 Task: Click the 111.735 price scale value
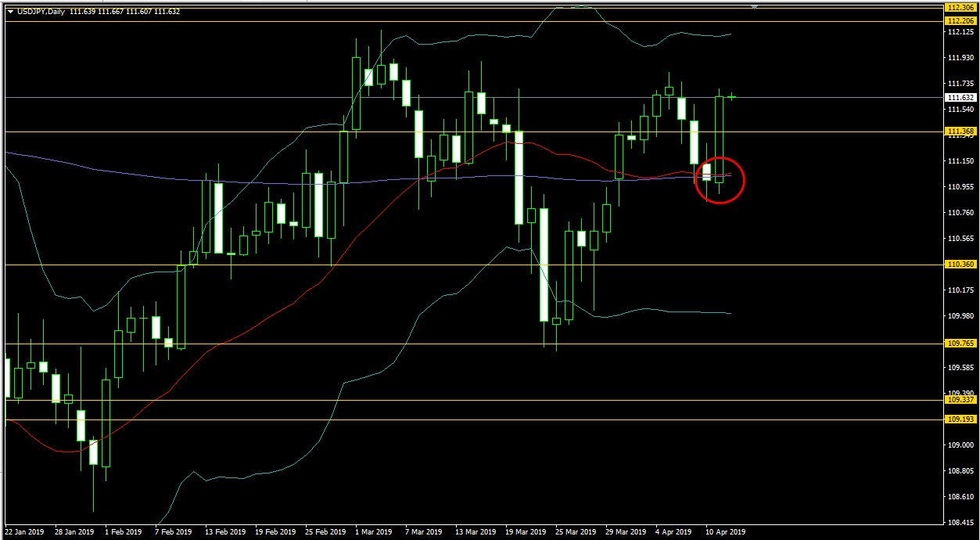(x=960, y=84)
